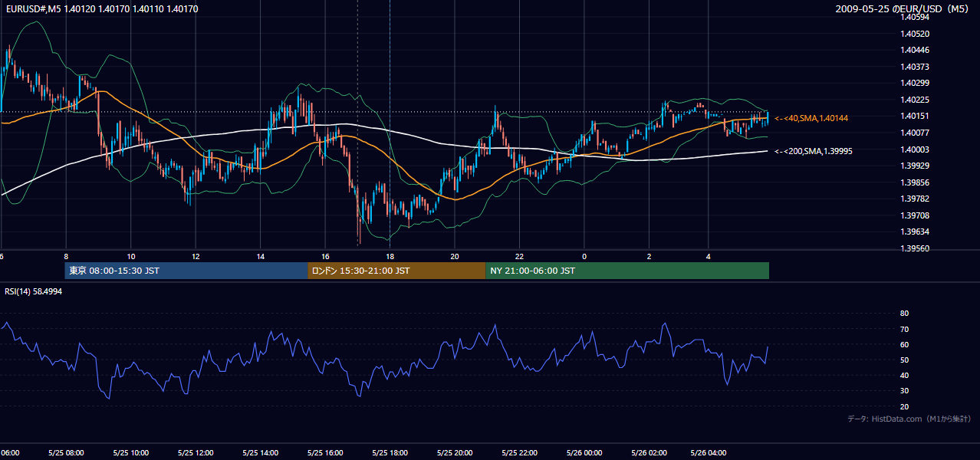
Task: Click price axis value 1.40003
Action: click(915, 149)
